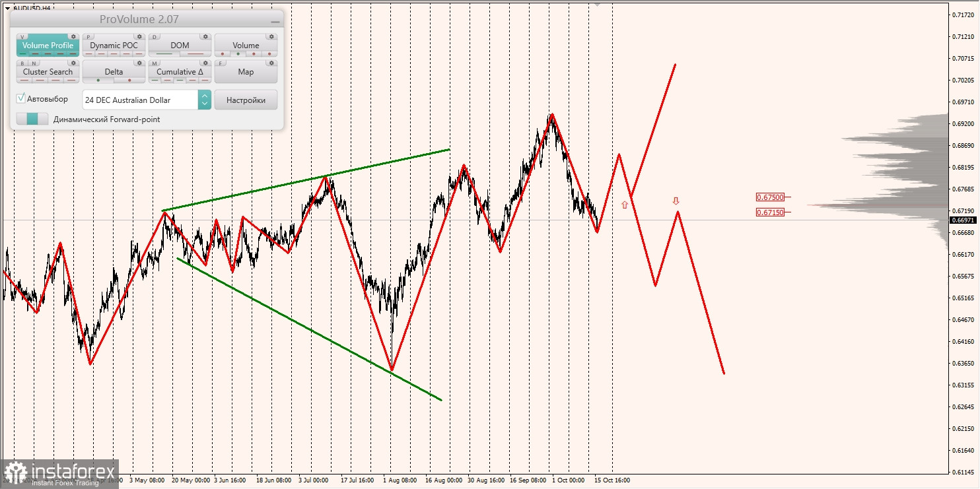This screenshot has width=980, height=489.
Task: Click the M hotkey tag on Cumulative Δ
Action: pos(155,63)
